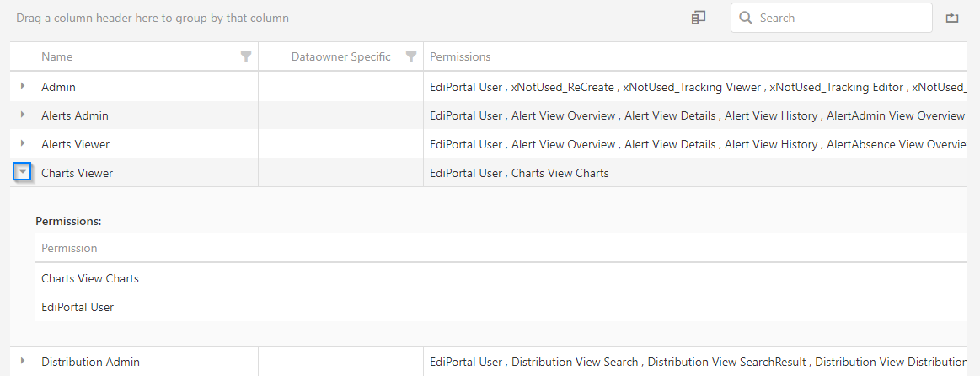This screenshot has height=376, width=980.
Task: Open the Name column filter icon
Action: [246, 56]
